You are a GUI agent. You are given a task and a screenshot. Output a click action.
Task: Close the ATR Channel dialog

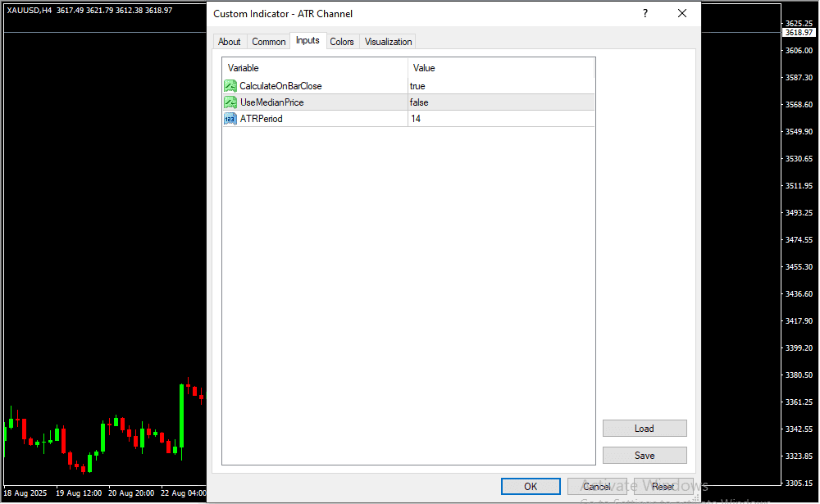[x=681, y=14]
